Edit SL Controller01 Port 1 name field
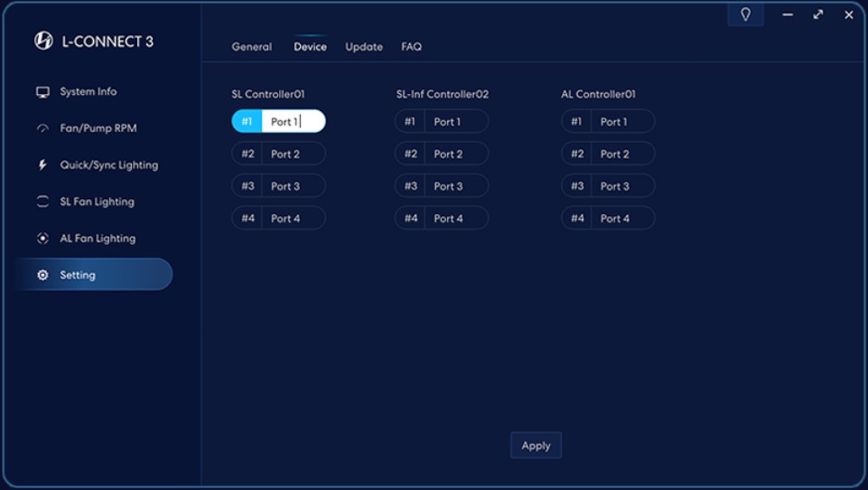This screenshot has width=868, height=490. [x=293, y=121]
